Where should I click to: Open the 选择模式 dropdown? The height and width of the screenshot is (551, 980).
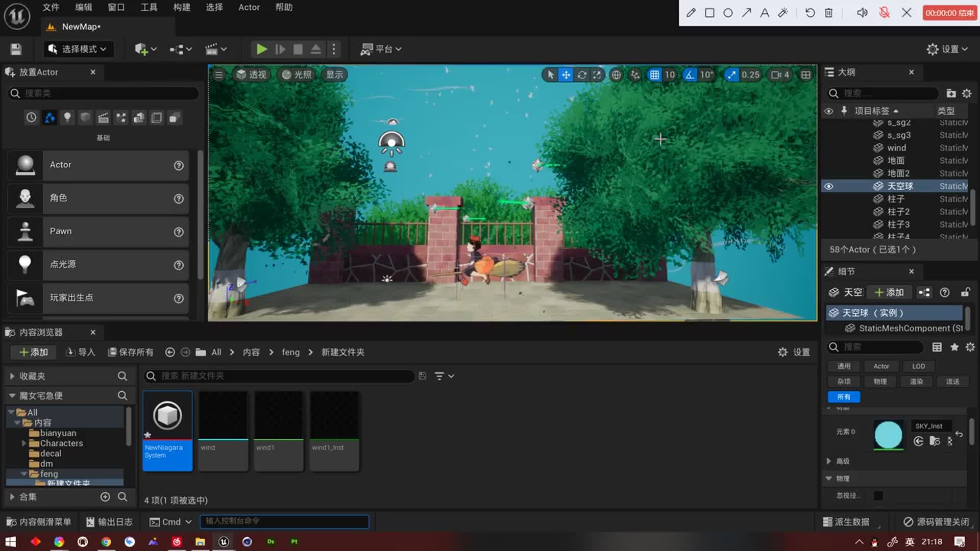pos(78,49)
